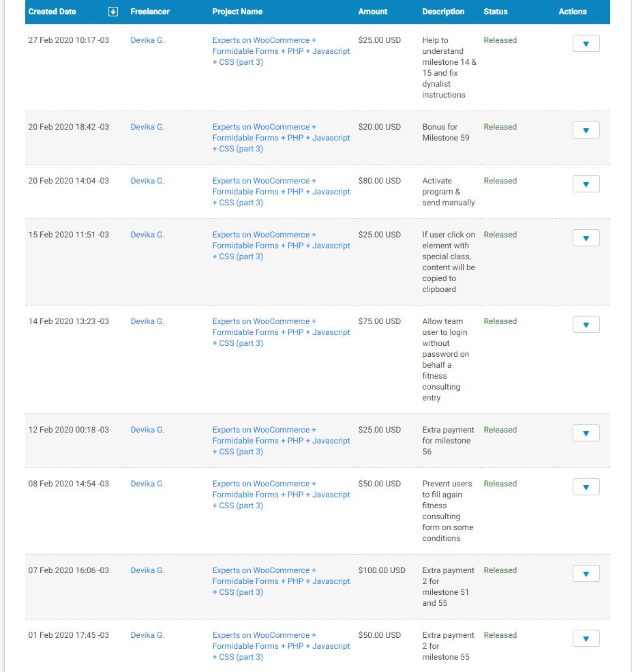Click the Amount column header
The height and width of the screenshot is (672, 632).
[372, 12]
